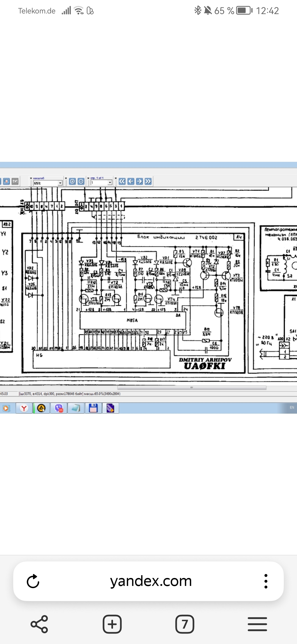Go to the first page with double-left arrow

point(122,181)
